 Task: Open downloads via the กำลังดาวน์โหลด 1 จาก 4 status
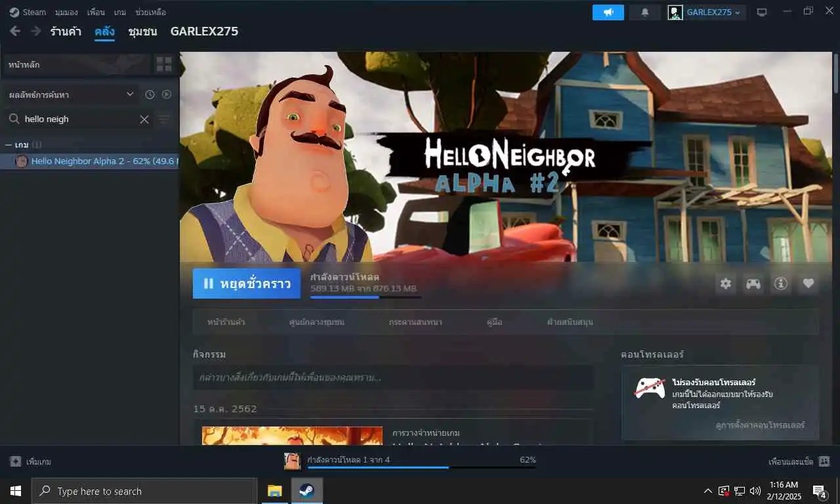click(348, 459)
